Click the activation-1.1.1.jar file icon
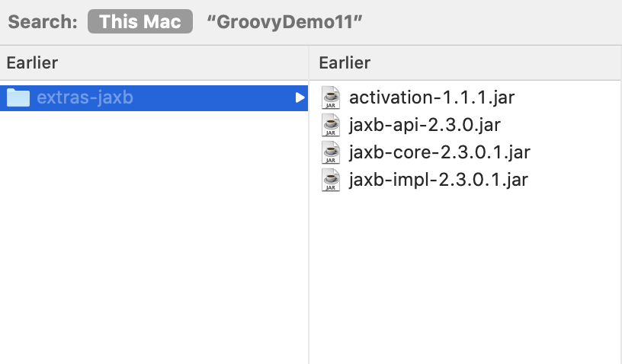 pos(331,97)
